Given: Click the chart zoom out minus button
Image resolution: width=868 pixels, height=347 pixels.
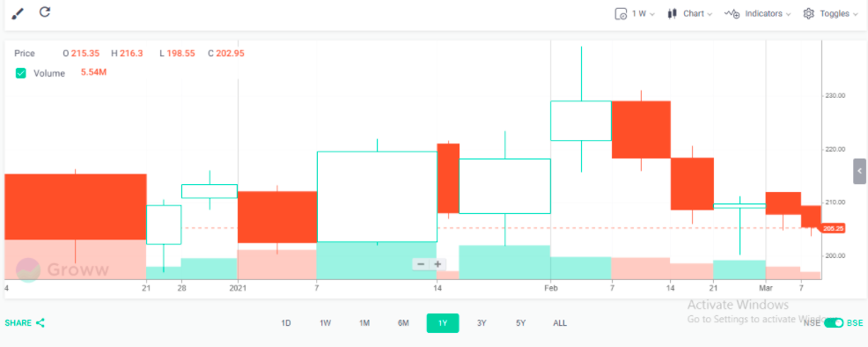Looking at the screenshot, I should pyautogui.click(x=421, y=264).
